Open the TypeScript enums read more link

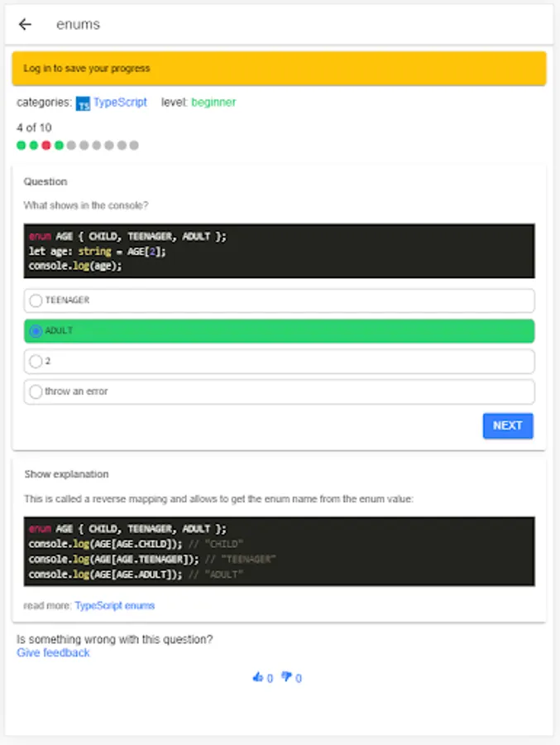(x=114, y=606)
